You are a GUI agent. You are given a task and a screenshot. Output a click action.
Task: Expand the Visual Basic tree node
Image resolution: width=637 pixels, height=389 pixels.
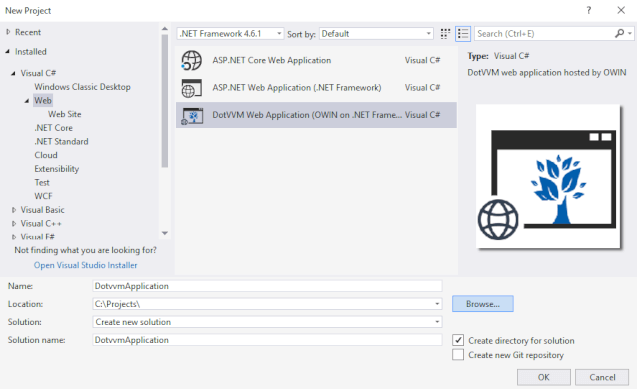[x=13, y=210]
